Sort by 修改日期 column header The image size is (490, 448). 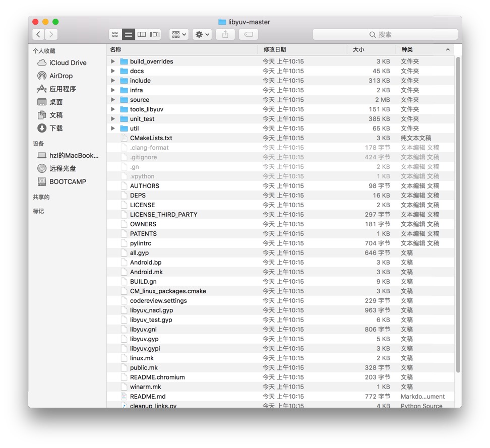(302, 50)
